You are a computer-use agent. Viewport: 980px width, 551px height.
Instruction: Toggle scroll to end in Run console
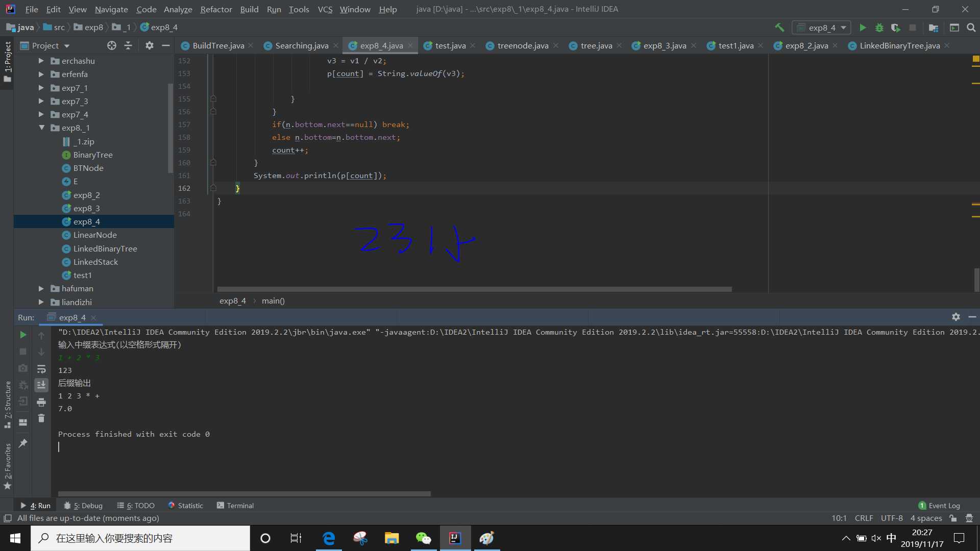[x=41, y=385]
